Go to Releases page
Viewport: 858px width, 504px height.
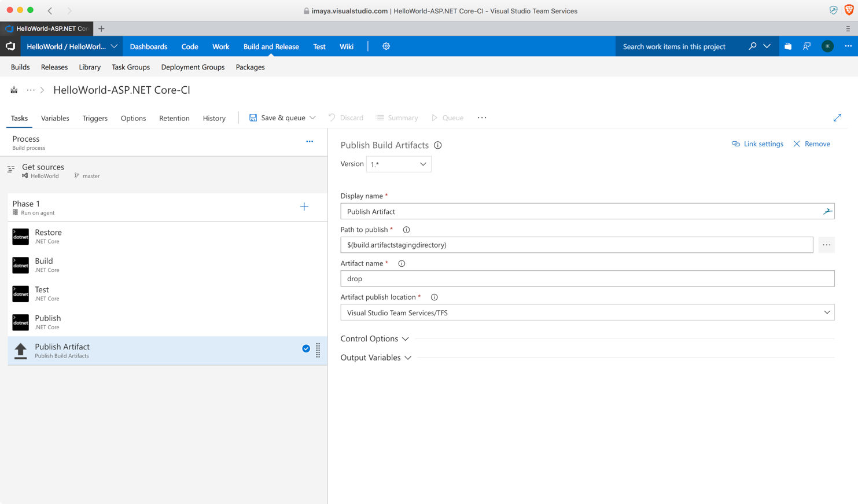(x=54, y=67)
